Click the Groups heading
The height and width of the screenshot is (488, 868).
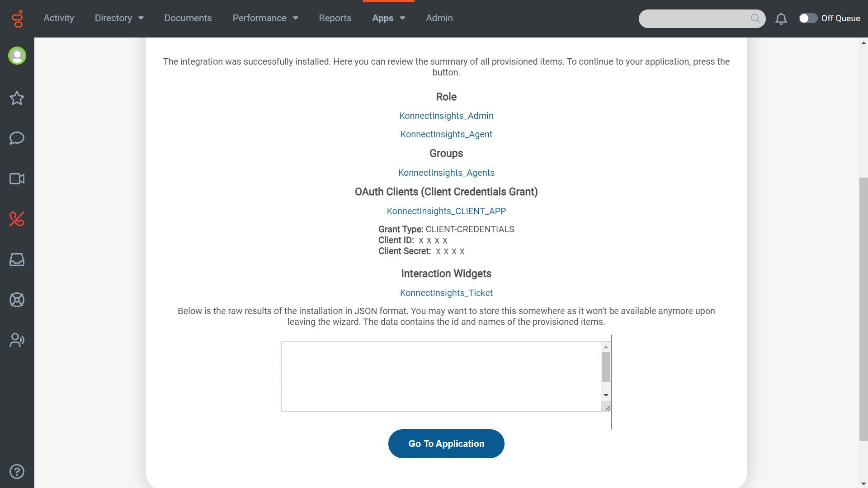click(446, 154)
